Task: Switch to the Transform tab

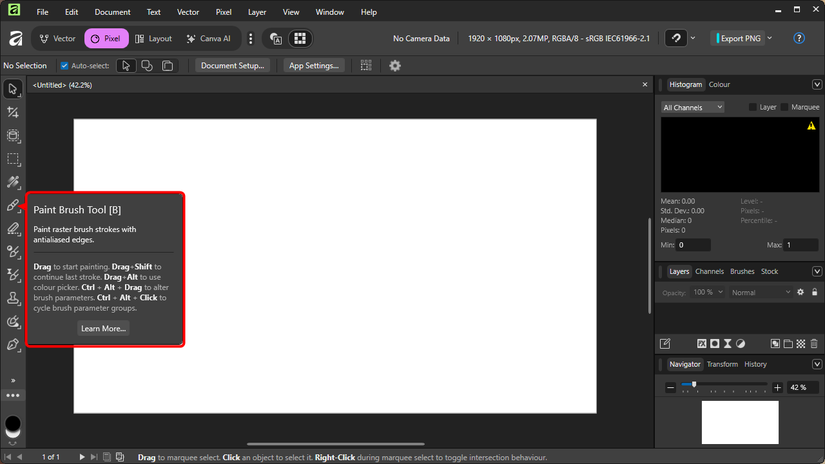Action: click(722, 364)
